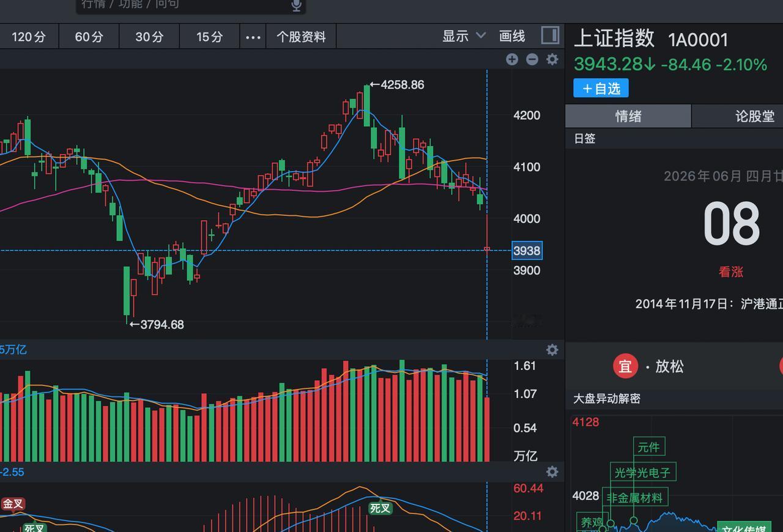Open the 个股资料 tab
Viewport: 783px width, 532px height.
coord(301,37)
